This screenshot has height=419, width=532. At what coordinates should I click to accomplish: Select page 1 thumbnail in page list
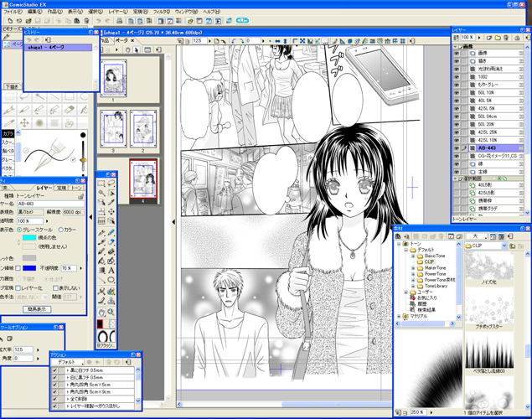[113, 79]
